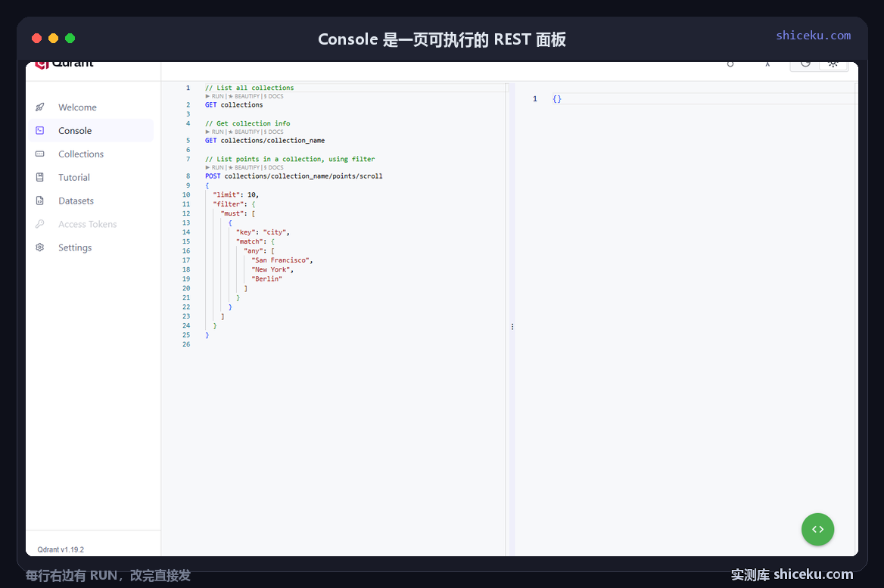Image resolution: width=884 pixels, height=588 pixels.
Task: Click the "// Get collection info" comment
Action: pos(247,123)
